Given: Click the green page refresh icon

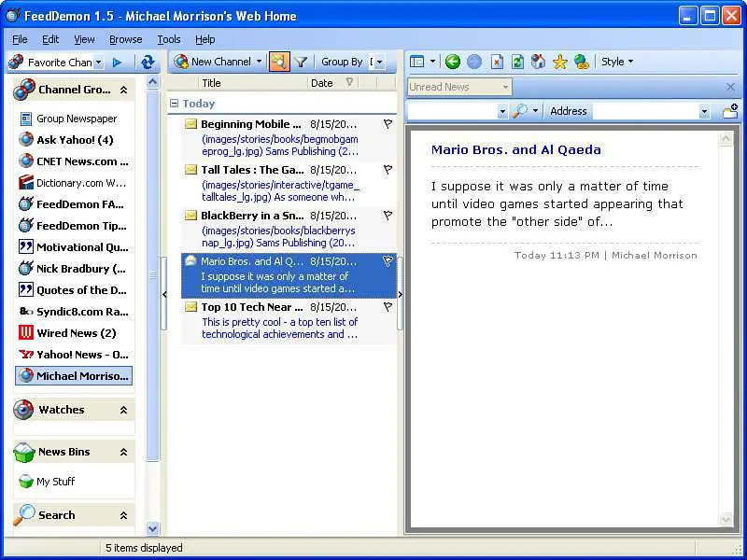Looking at the screenshot, I should pos(517,62).
